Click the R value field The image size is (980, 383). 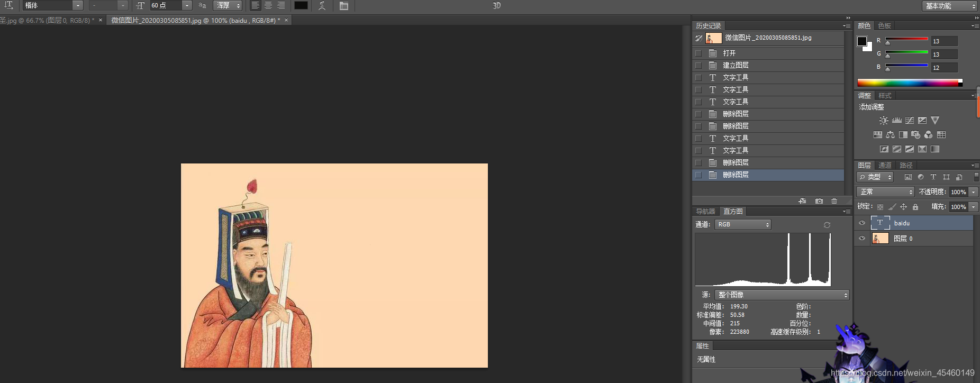click(x=945, y=41)
